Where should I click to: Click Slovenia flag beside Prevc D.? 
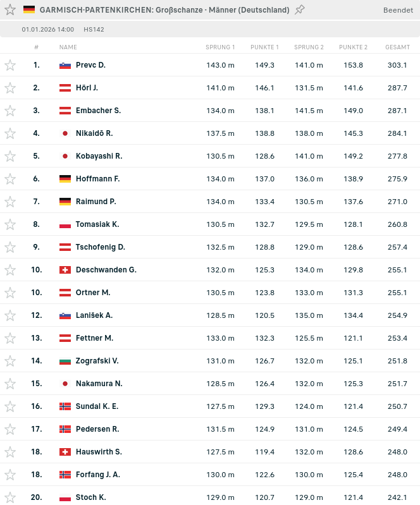(65, 65)
